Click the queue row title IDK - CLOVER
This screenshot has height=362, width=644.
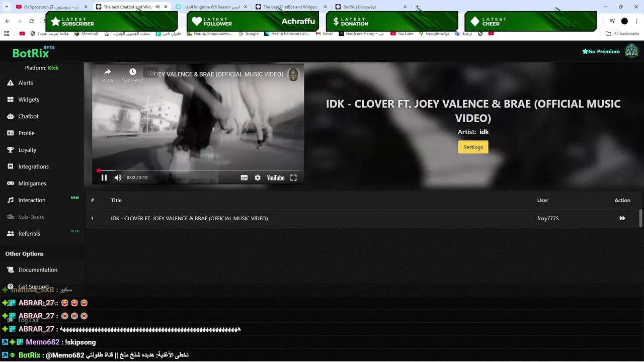[x=189, y=218]
